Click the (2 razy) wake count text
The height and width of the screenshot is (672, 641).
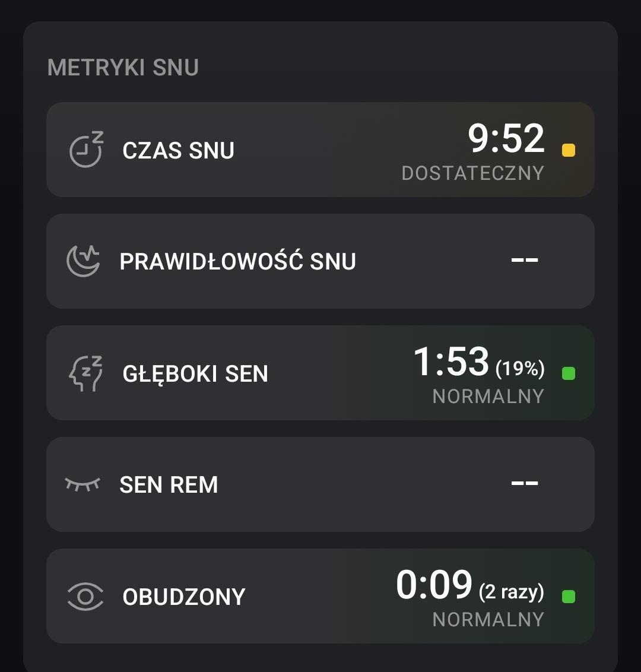(x=511, y=591)
